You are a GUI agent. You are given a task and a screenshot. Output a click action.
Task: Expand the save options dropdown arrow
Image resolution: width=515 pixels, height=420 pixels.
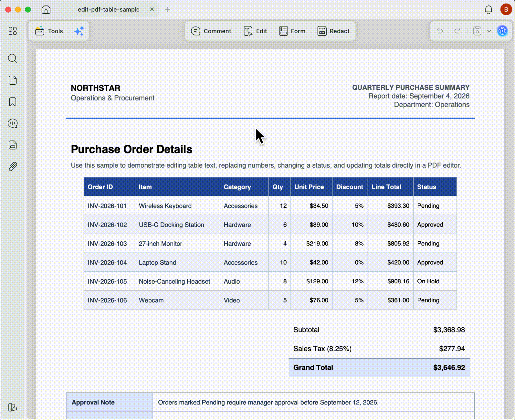point(489,31)
